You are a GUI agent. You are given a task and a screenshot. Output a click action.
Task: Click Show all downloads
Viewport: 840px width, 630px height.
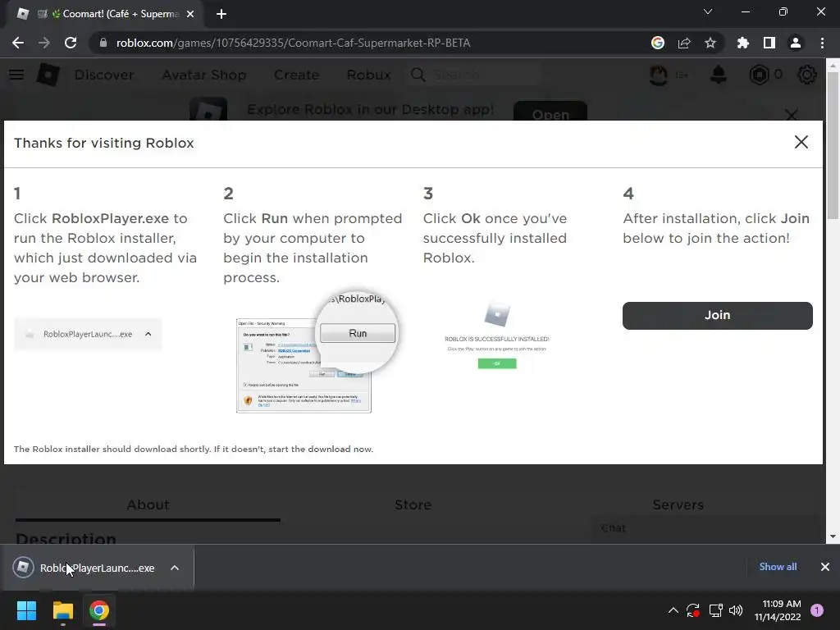coord(778,567)
